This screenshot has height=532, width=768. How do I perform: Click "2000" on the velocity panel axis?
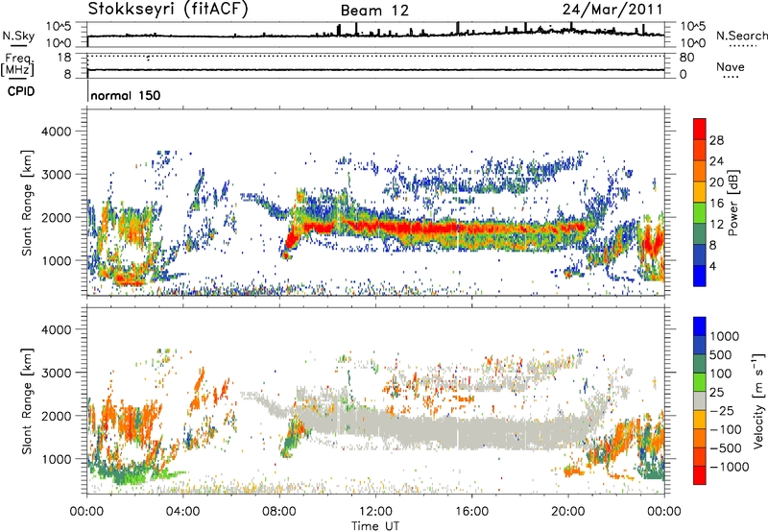coord(56,416)
